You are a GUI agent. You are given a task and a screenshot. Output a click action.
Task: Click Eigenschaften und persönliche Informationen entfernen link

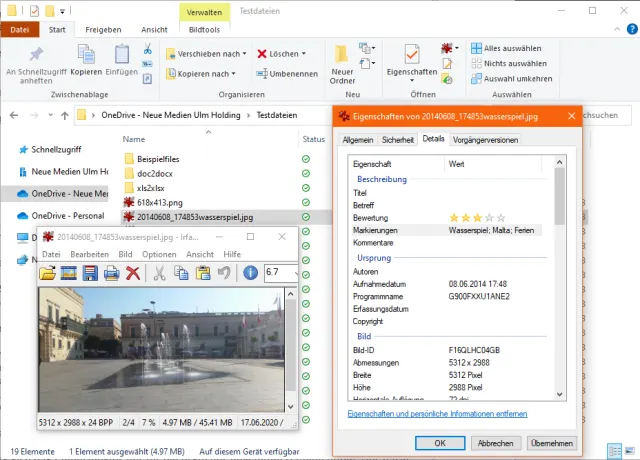point(435,414)
